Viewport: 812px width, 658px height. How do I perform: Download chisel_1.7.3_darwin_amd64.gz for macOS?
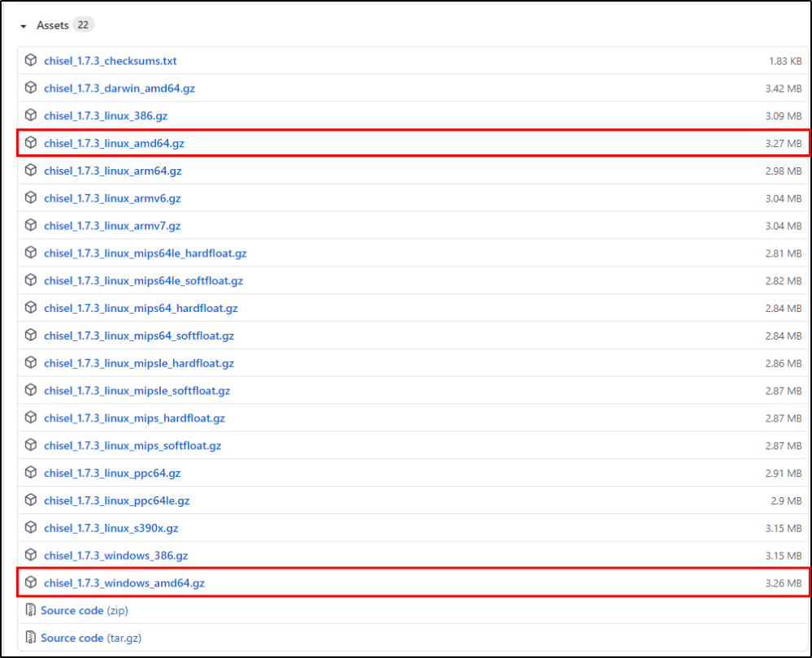(119, 88)
